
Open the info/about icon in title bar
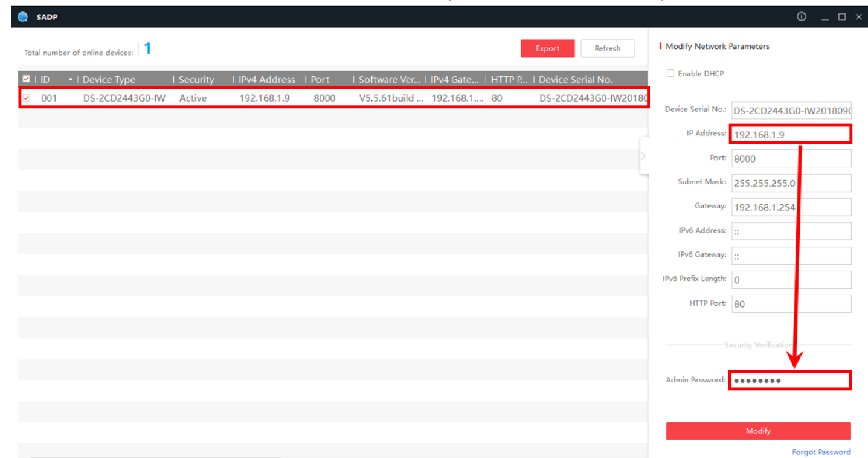[802, 17]
